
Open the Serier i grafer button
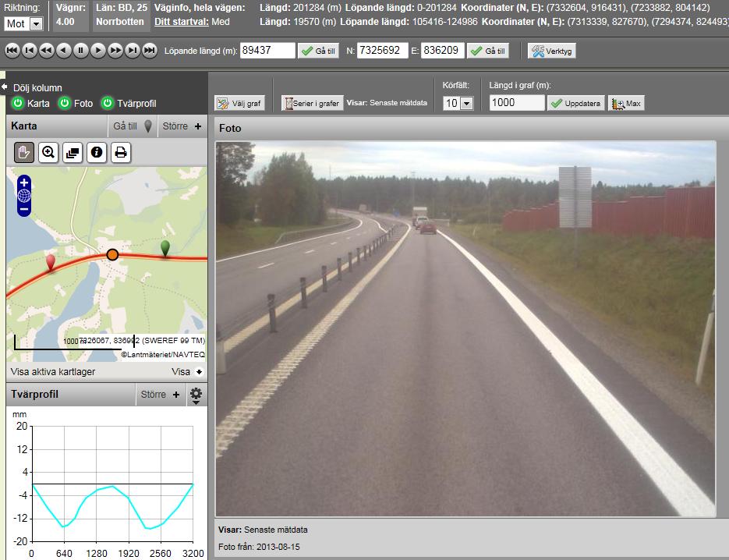point(312,103)
